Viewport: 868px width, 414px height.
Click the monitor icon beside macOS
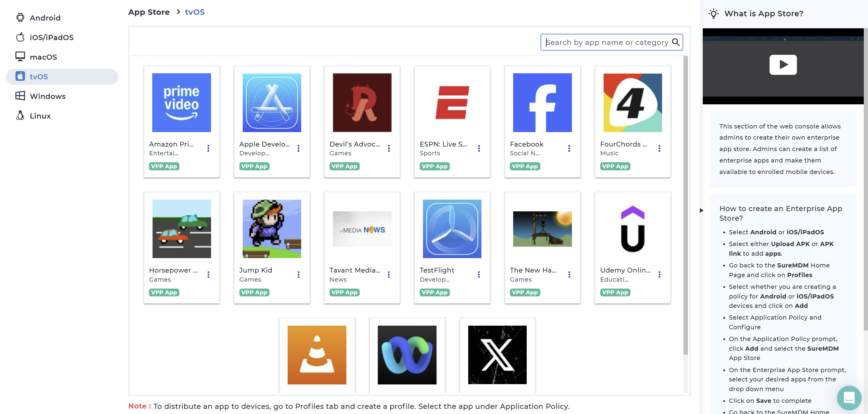coord(20,57)
